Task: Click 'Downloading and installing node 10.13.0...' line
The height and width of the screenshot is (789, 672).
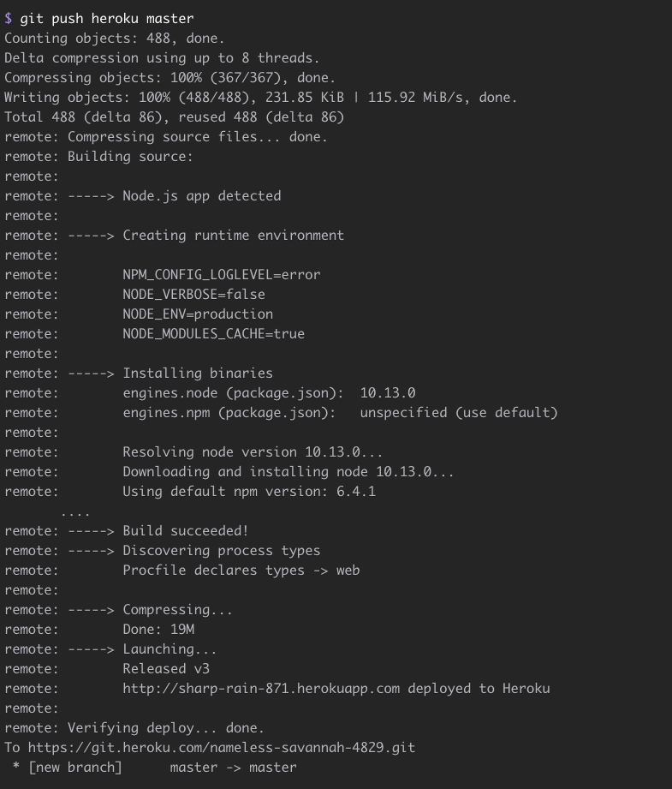Action: click(x=288, y=472)
